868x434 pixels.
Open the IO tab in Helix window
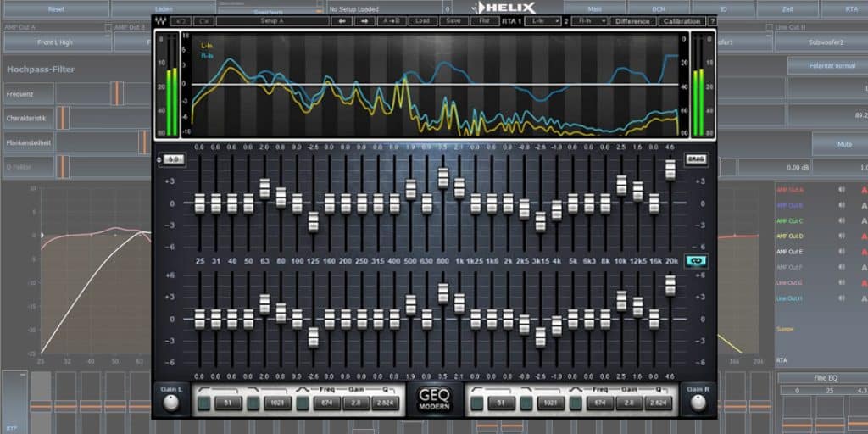(723, 8)
